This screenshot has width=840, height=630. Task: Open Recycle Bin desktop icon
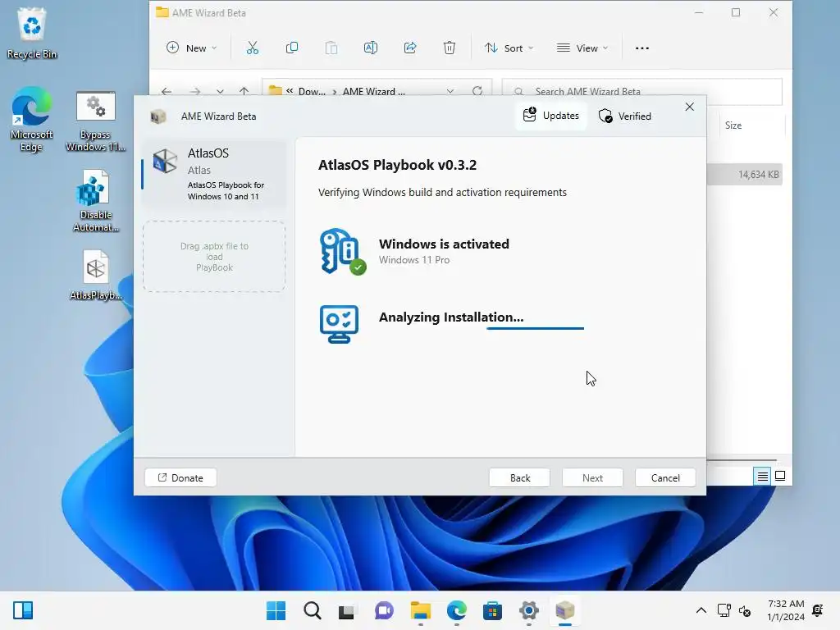pos(32,33)
